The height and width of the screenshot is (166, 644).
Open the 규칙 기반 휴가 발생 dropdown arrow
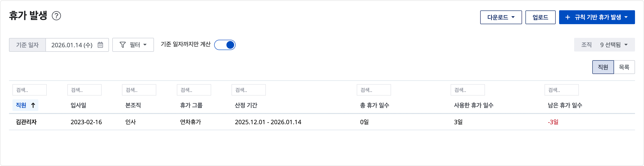pyautogui.click(x=626, y=17)
